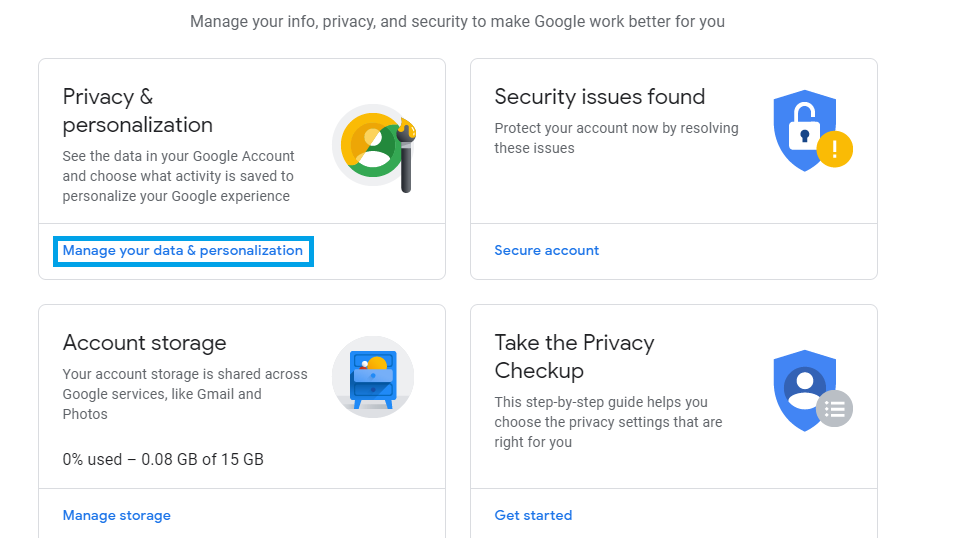967x538 pixels.
Task: Open Manage your data & personalization link
Action: pos(183,251)
